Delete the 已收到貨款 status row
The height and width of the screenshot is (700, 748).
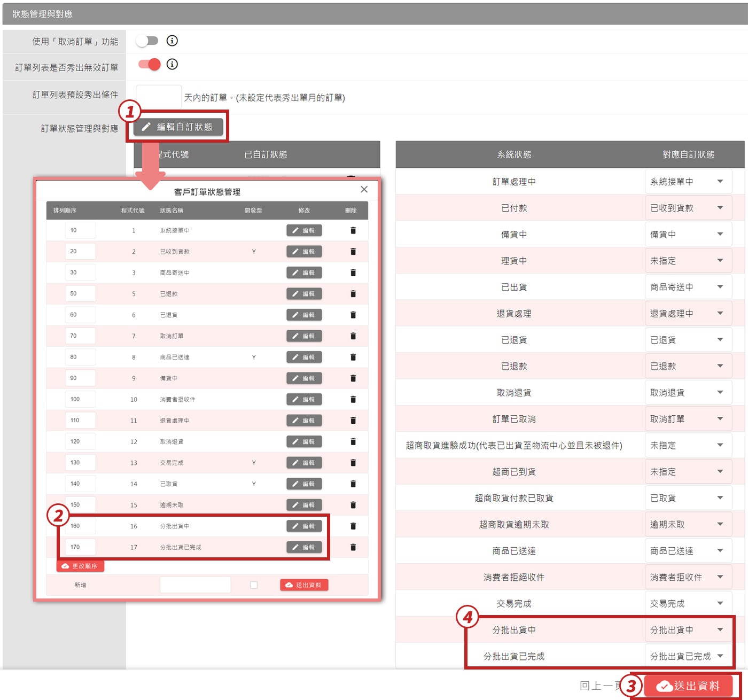tap(353, 251)
